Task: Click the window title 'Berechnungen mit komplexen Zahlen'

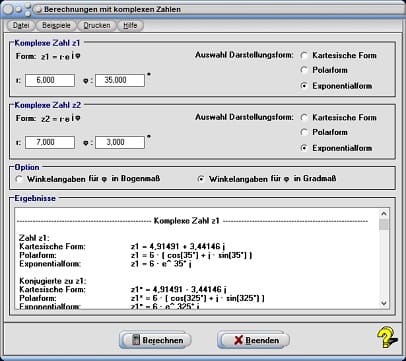Action: (x=112, y=9)
